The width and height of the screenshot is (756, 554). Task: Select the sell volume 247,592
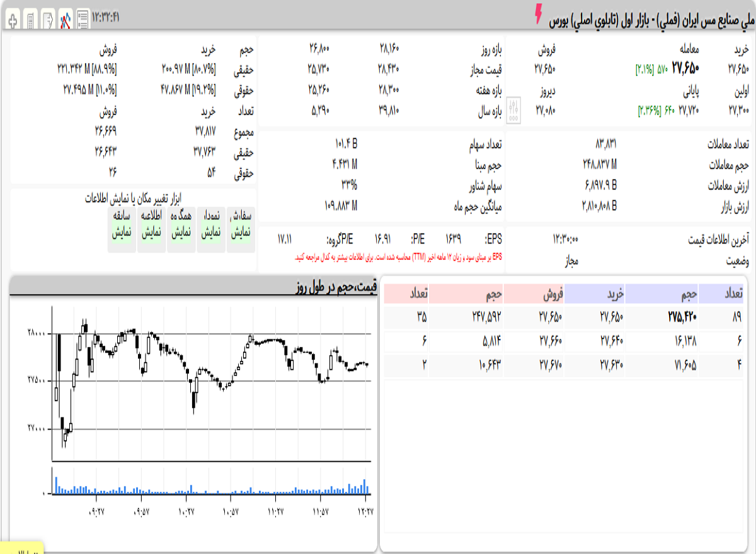[x=486, y=317]
